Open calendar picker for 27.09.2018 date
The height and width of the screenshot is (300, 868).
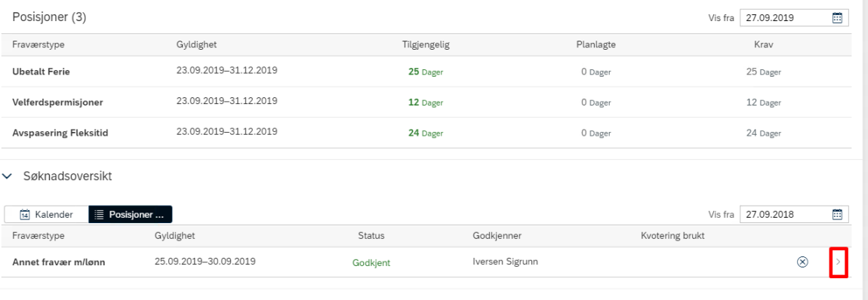(x=837, y=214)
